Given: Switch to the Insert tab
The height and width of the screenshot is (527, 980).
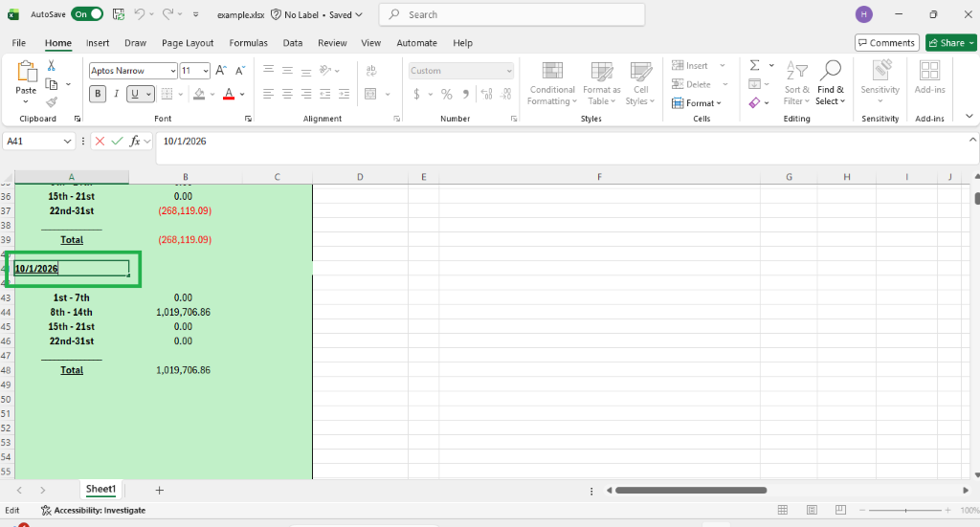Looking at the screenshot, I should point(98,42).
